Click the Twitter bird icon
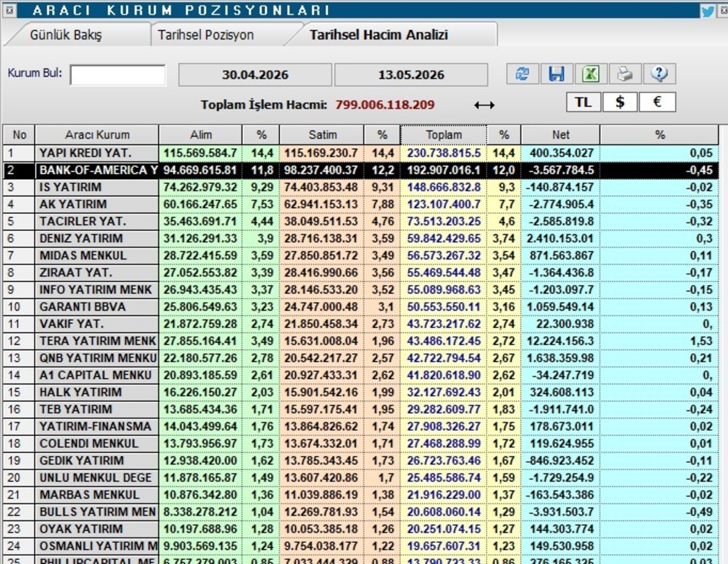The image size is (728, 564). pyautogui.click(x=707, y=10)
